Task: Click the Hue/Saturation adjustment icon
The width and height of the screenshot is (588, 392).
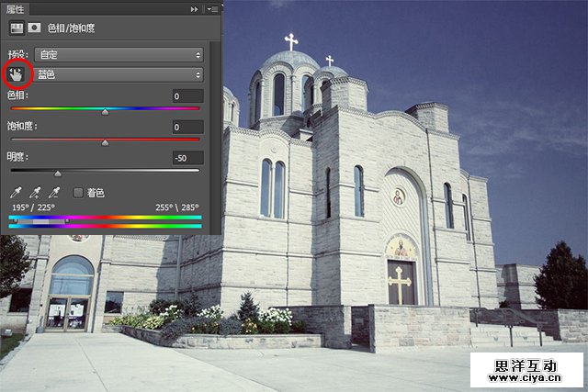Action: tap(17, 28)
